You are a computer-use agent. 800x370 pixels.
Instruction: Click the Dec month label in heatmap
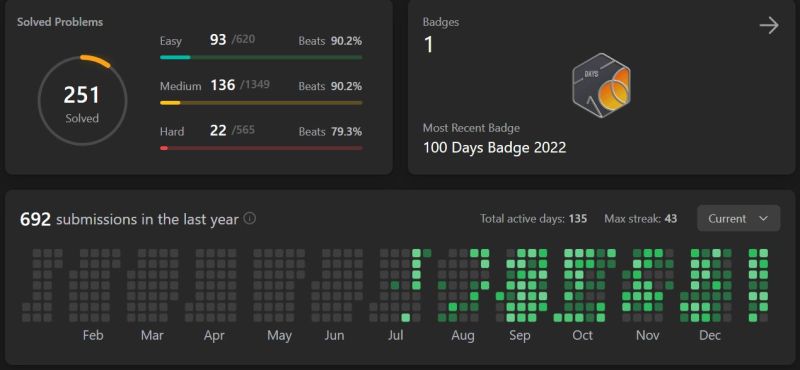(710, 335)
